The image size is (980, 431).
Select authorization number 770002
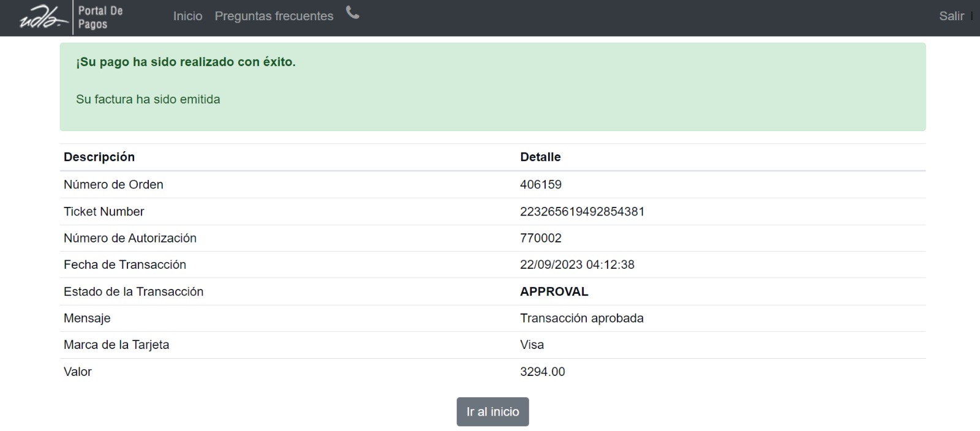tap(541, 238)
